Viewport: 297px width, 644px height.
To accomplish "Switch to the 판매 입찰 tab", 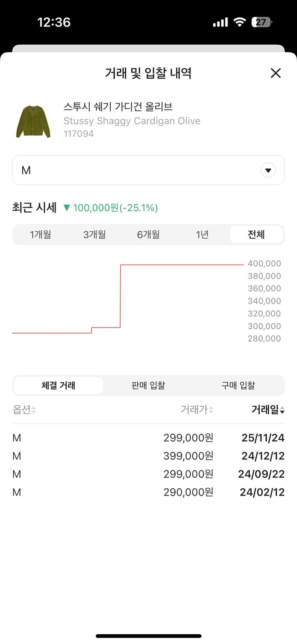I will pyautogui.click(x=148, y=386).
